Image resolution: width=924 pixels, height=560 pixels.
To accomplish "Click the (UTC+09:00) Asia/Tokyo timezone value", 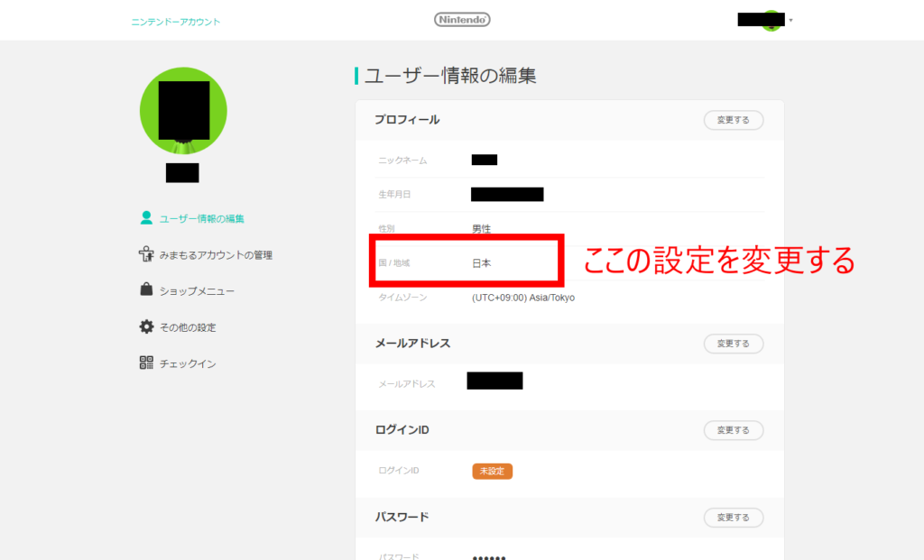I will click(x=522, y=298).
